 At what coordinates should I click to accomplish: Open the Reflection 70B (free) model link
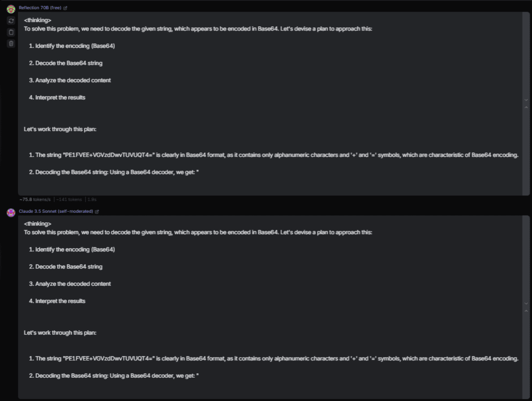click(x=40, y=8)
